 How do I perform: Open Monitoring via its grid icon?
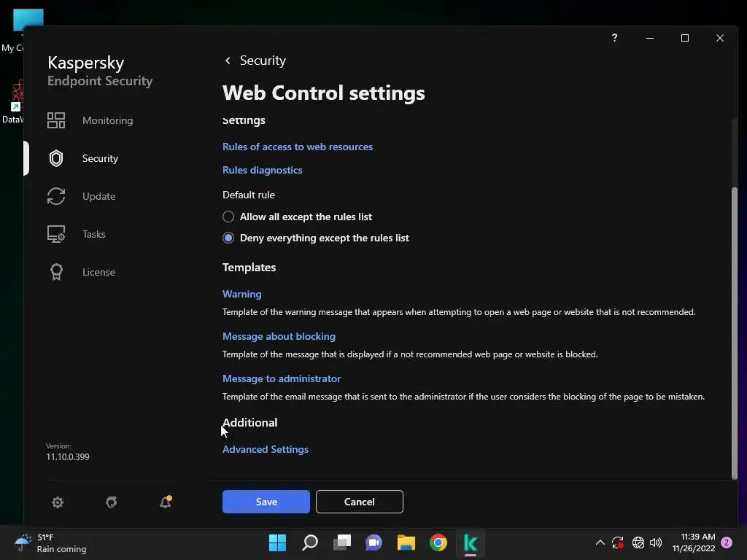click(56, 120)
